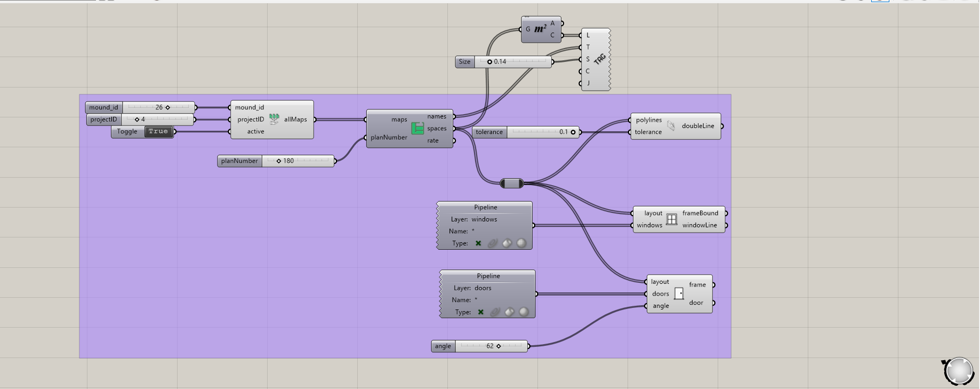Select the angle slider name label
This screenshot has height=389, width=980.
(x=443, y=346)
